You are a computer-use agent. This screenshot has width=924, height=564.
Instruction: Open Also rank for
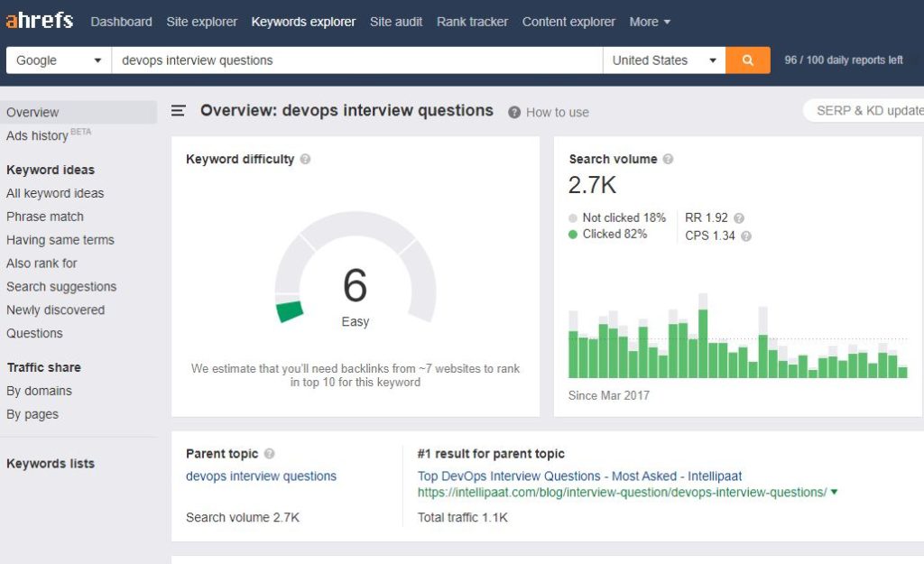[42, 264]
